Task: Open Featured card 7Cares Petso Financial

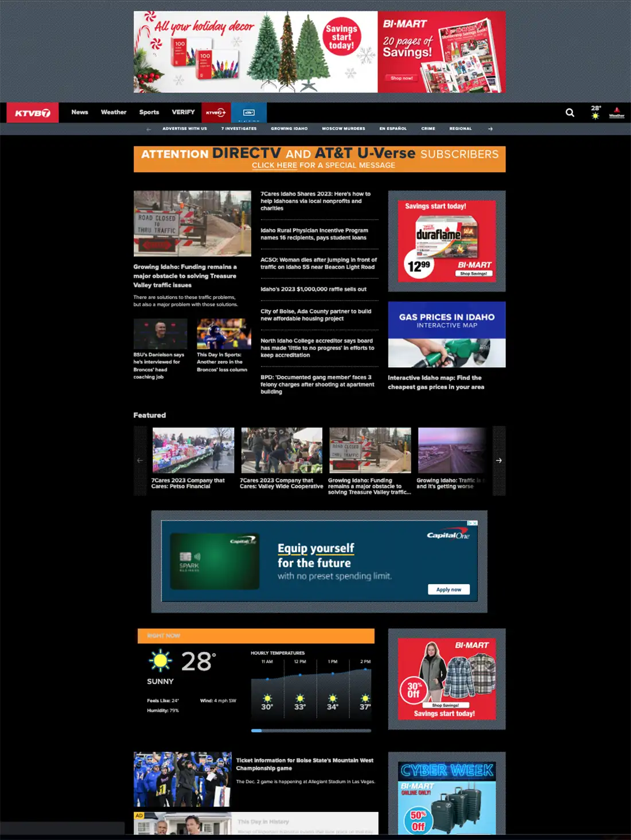Action: coord(193,458)
